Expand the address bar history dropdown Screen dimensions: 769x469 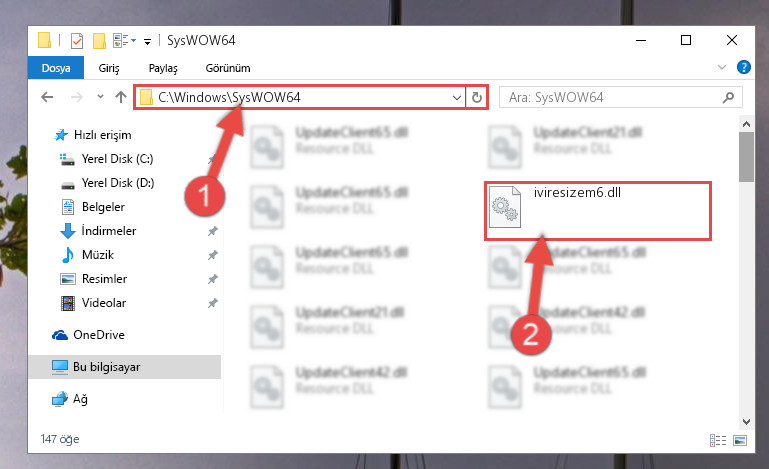click(457, 97)
